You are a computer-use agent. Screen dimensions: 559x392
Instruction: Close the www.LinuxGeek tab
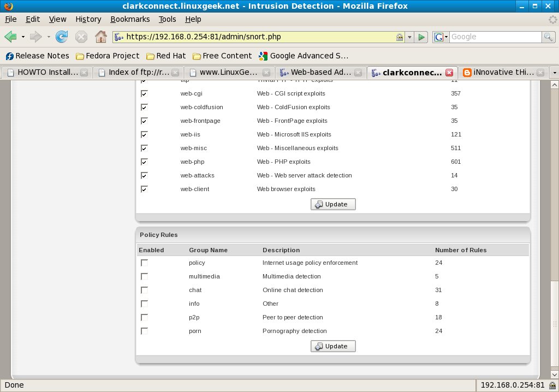point(266,73)
